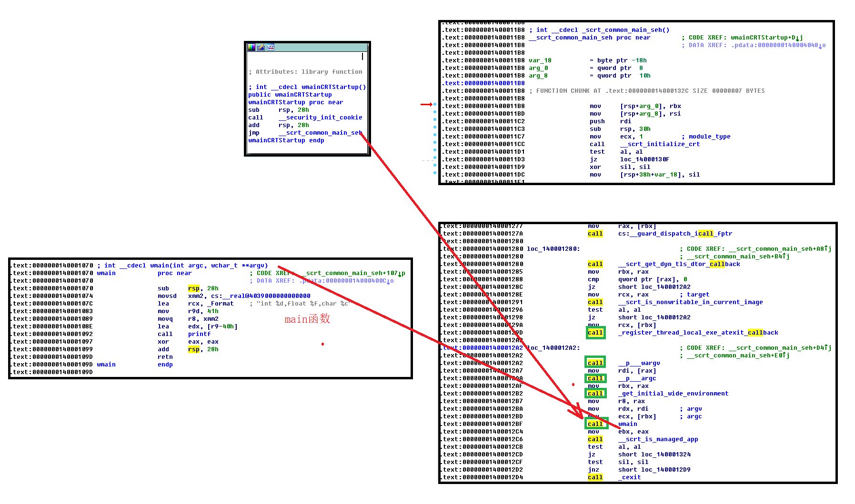Click the __p___wargv call target
The width and height of the screenshot is (855, 504).
(x=639, y=363)
